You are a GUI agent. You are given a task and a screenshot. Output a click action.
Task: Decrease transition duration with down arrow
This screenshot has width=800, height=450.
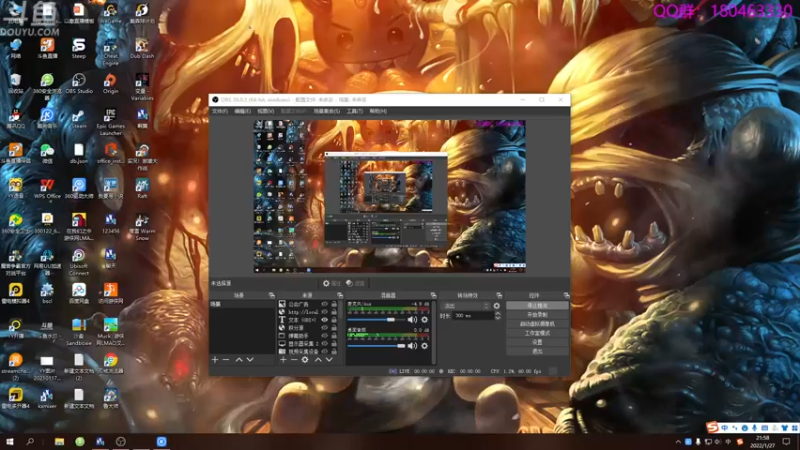(497, 318)
